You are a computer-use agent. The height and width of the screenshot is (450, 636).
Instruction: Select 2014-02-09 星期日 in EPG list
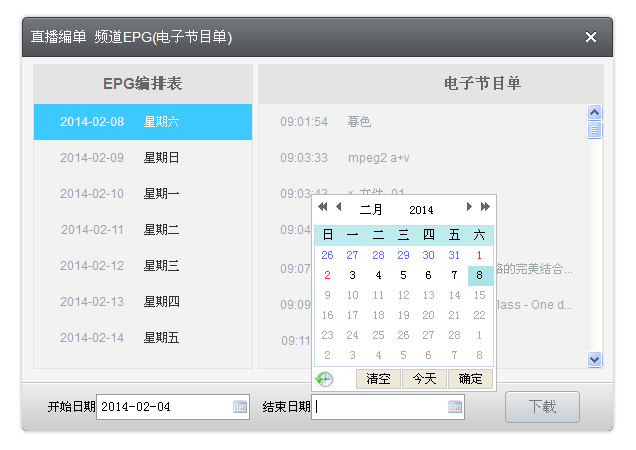(x=143, y=158)
